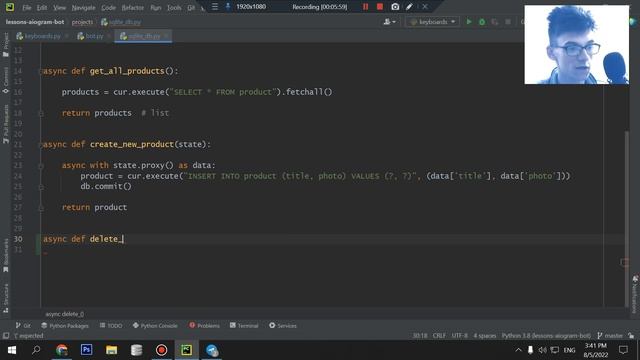Open the recorder's drawing pencil tool
Image resolution: width=640 pixels, height=360 pixels.
point(409,7)
